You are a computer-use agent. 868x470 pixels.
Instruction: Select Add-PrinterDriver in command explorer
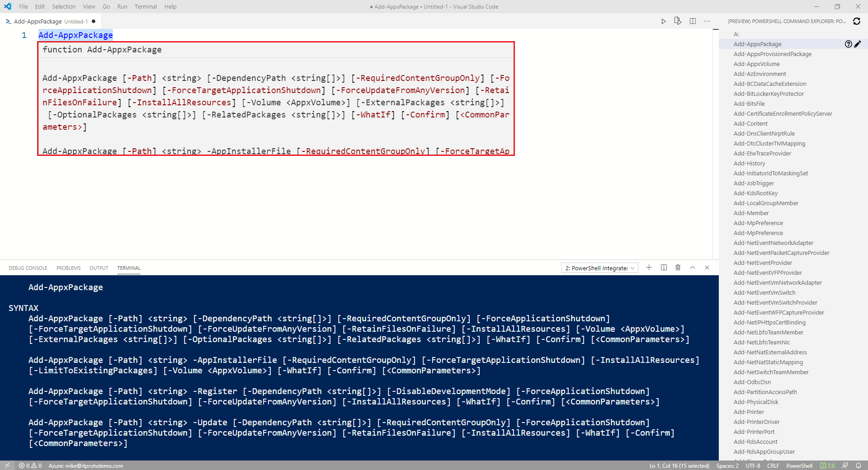[757, 422]
